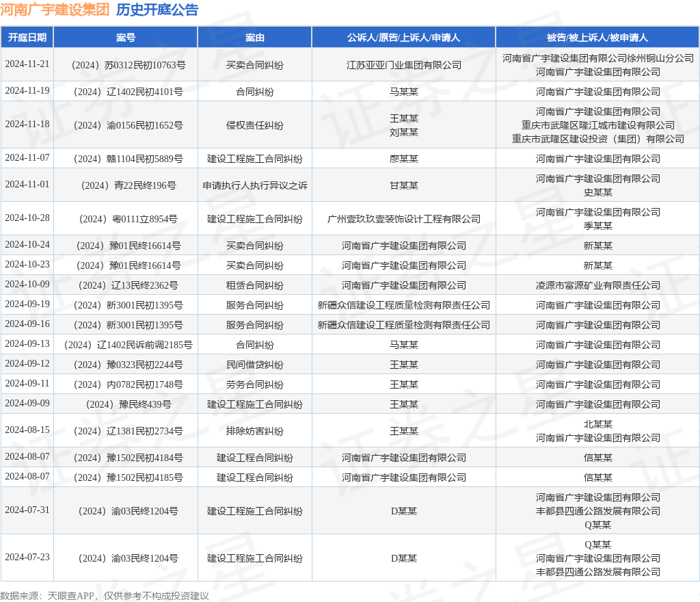
Task: Click the heading 历史开庭公告
Action: point(158,10)
